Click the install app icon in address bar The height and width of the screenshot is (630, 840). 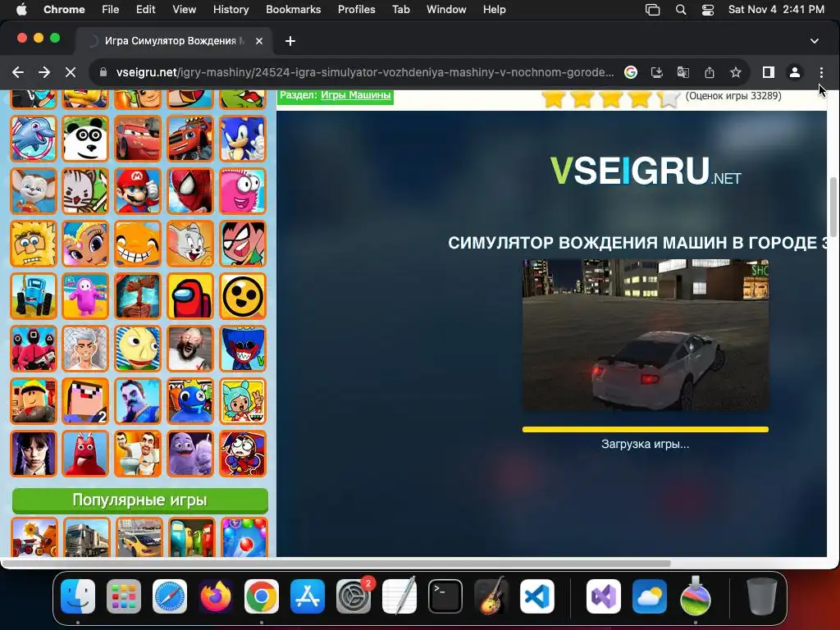click(657, 72)
